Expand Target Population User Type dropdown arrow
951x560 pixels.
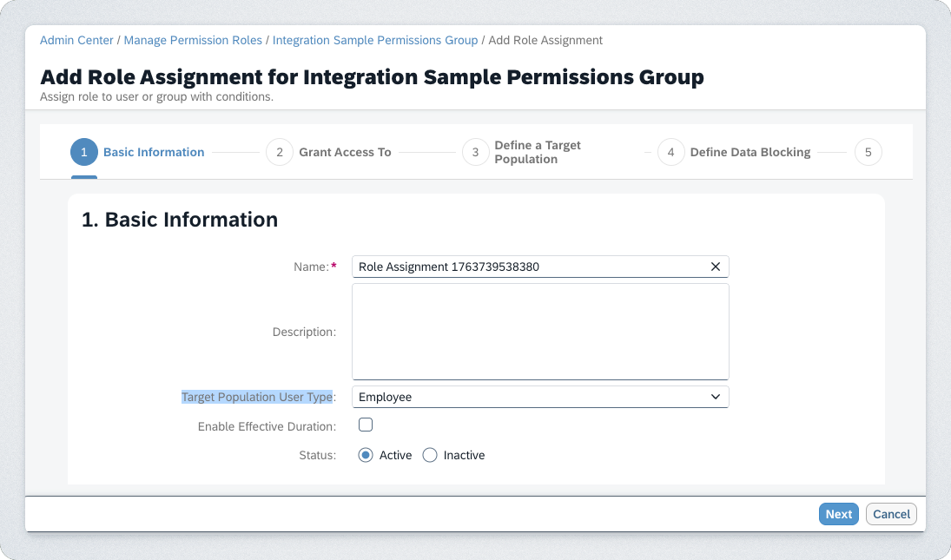point(716,397)
